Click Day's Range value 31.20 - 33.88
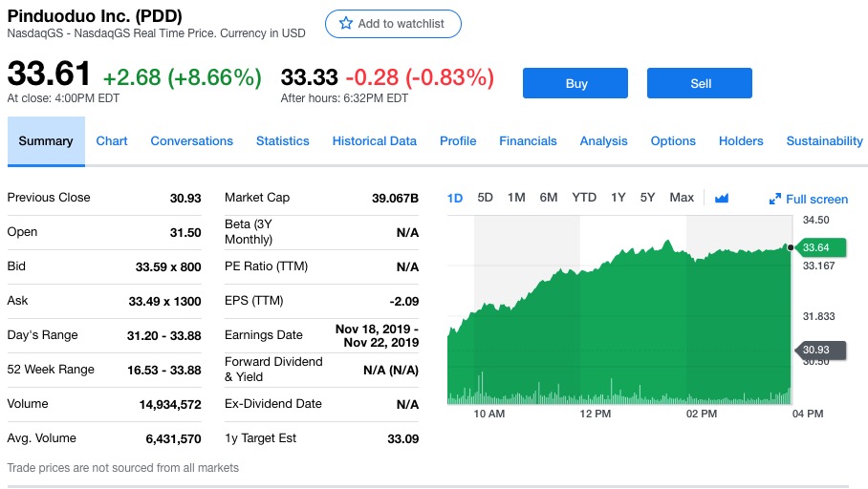Image resolution: width=868 pixels, height=489 pixels. coord(163,335)
